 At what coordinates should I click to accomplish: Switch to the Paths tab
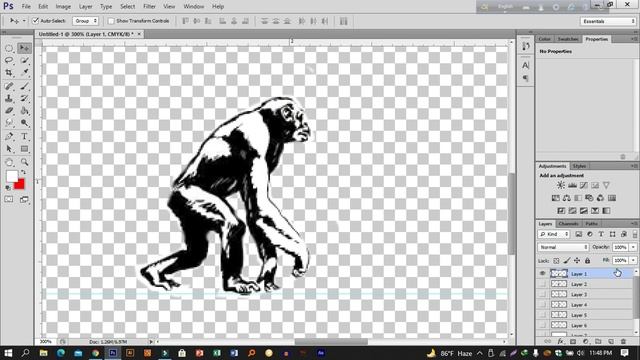(591, 224)
